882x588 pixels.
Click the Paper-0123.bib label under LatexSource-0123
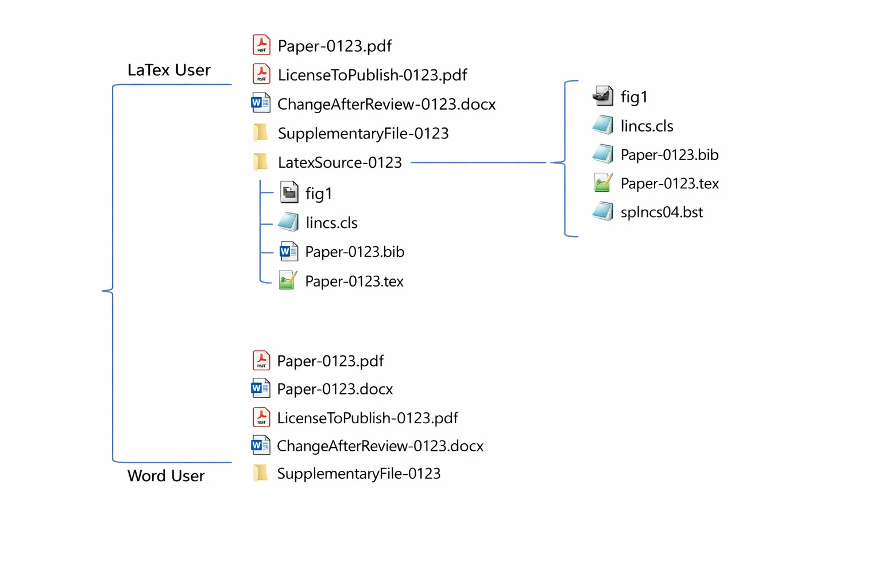pyautogui.click(x=355, y=252)
